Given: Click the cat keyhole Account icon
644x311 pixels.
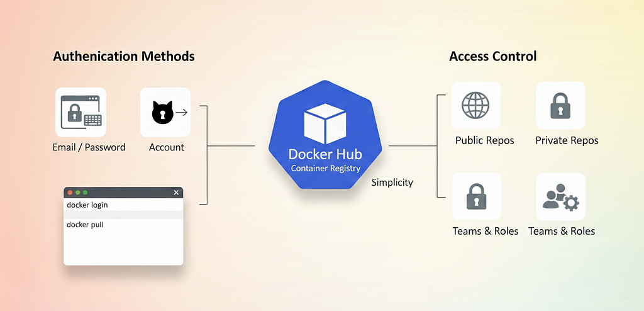Looking at the screenshot, I should point(165,112).
